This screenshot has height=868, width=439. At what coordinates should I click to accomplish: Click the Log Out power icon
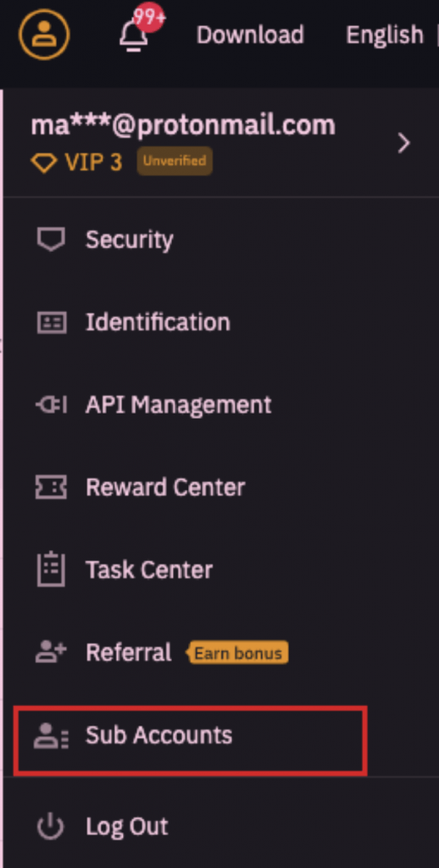coord(50,827)
